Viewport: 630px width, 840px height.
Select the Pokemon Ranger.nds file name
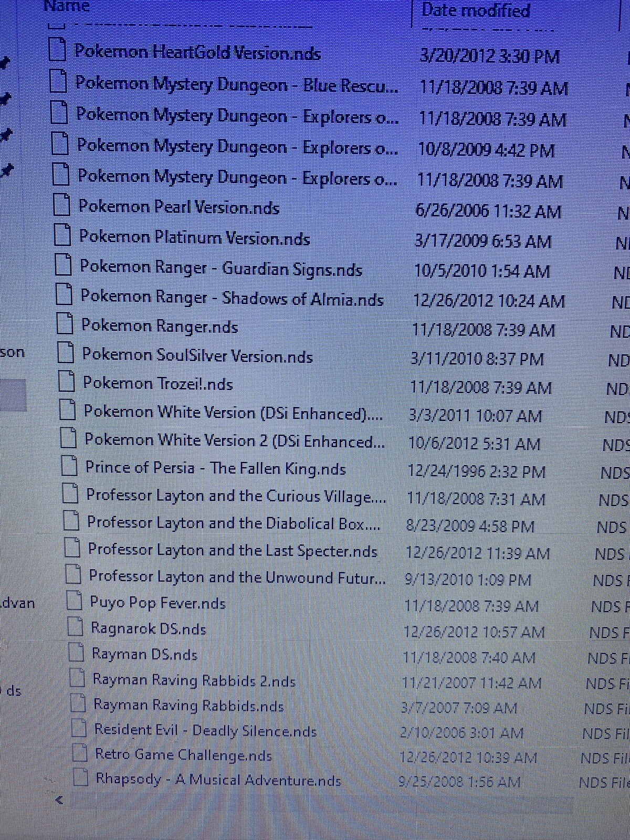click(x=160, y=326)
